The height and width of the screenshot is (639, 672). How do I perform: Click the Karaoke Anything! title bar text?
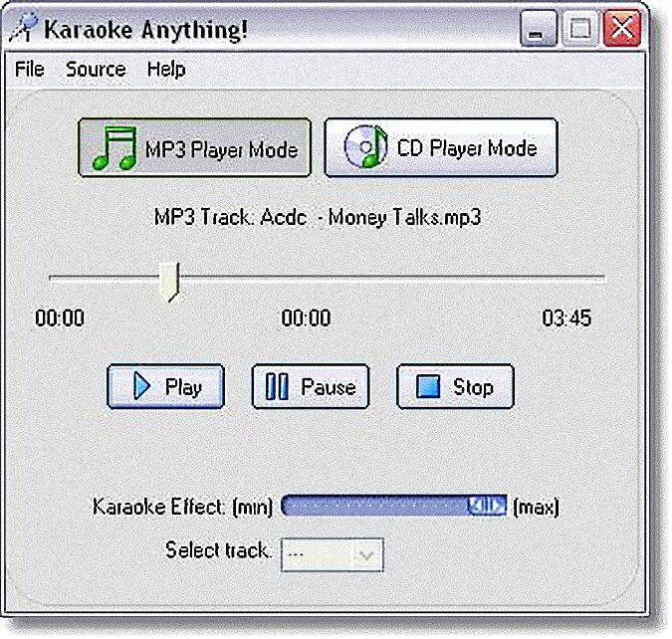pyautogui.click(x=145, y=30)
